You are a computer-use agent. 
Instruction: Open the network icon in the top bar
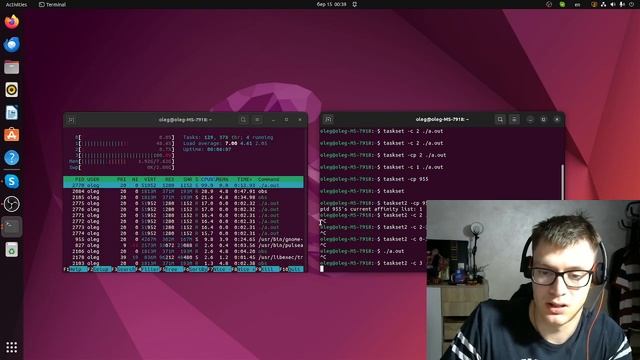coord(603,4)
